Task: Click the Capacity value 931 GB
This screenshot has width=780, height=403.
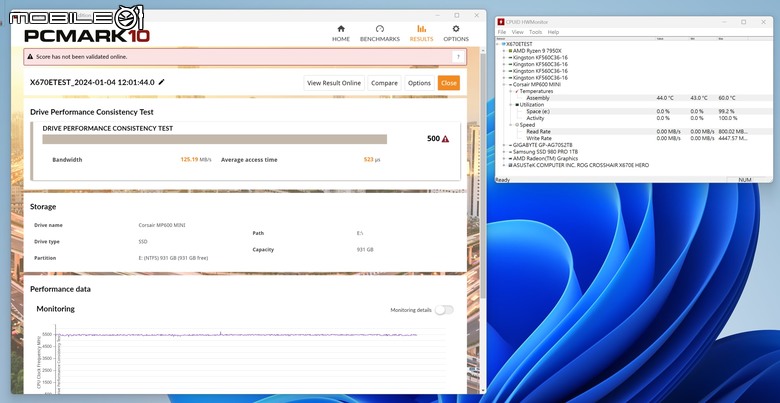Action: pyautogui.click(x=365, y=250)
